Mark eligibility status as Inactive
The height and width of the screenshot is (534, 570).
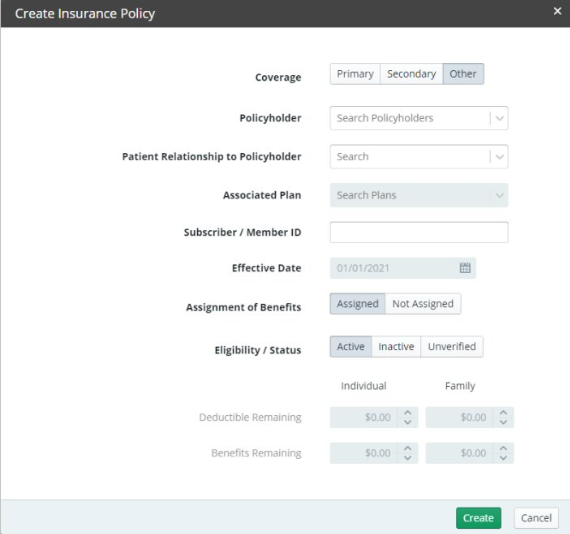coord(396,346)
